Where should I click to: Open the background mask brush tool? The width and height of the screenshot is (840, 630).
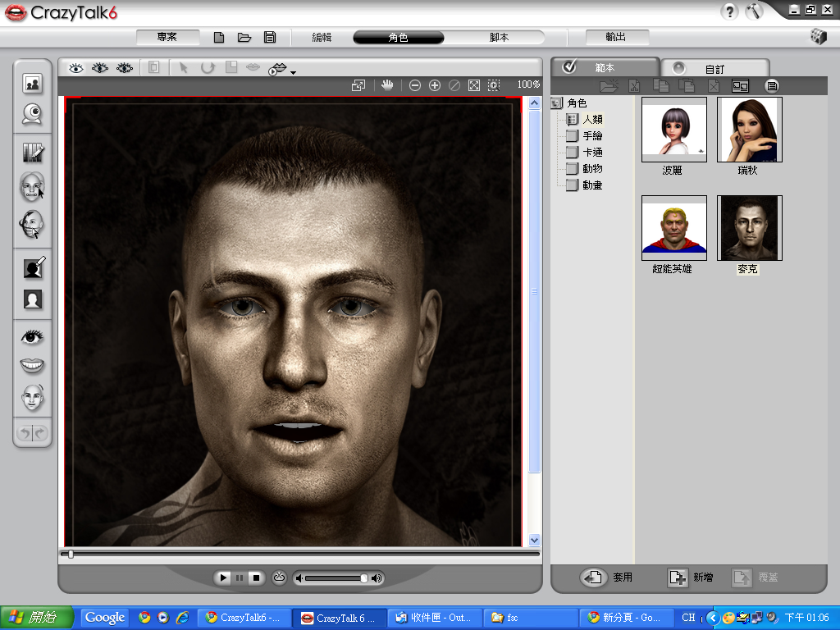click(33, 267)
